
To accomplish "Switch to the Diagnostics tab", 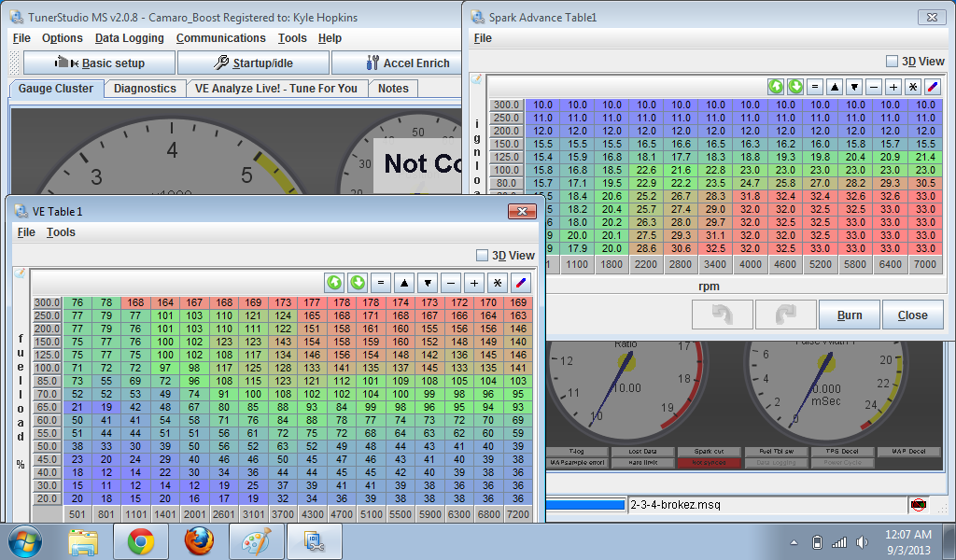I will [x=145, y=89].
